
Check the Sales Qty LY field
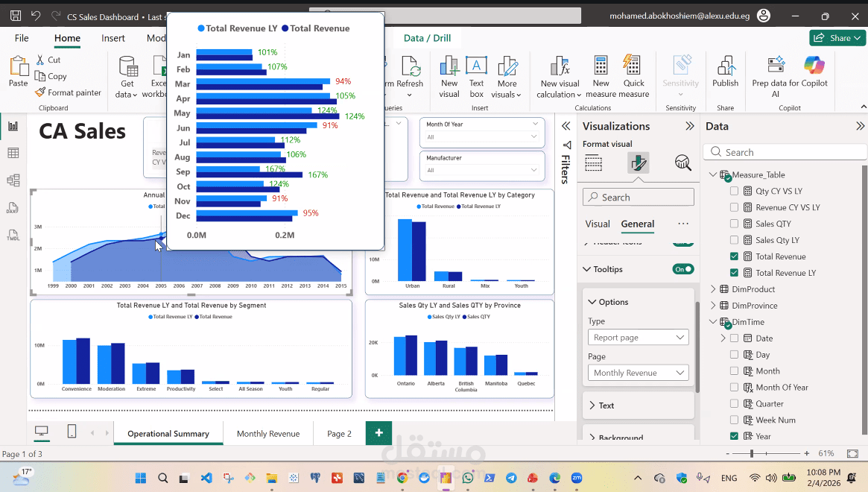(x=734, y=240)
